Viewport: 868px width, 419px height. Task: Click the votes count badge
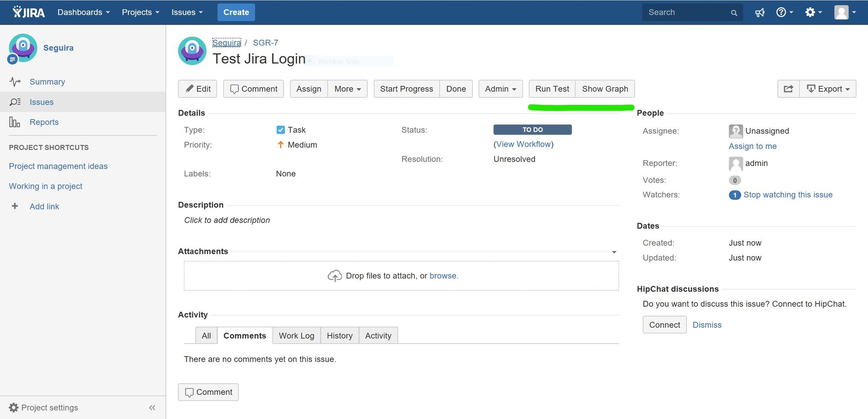(735, 181)
